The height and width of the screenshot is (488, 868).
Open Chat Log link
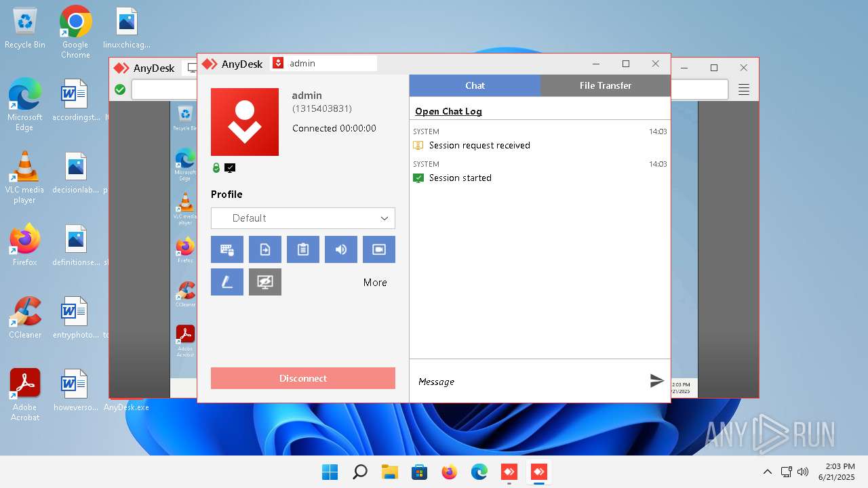(x=448, y=111)
